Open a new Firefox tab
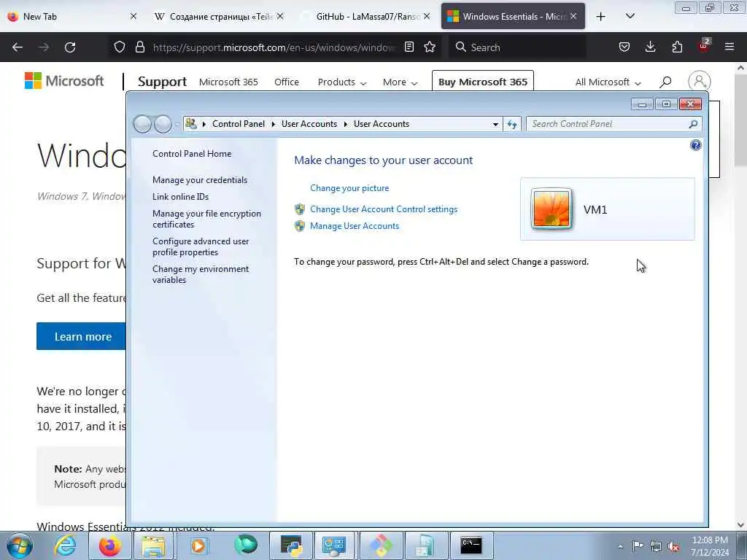This screenshot has width=747, height=560. click(601, 17)
